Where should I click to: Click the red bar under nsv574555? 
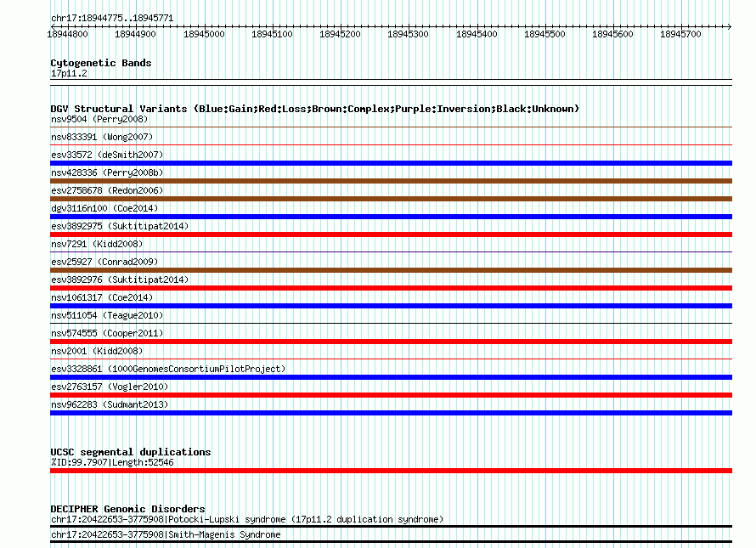coord(391,342)
